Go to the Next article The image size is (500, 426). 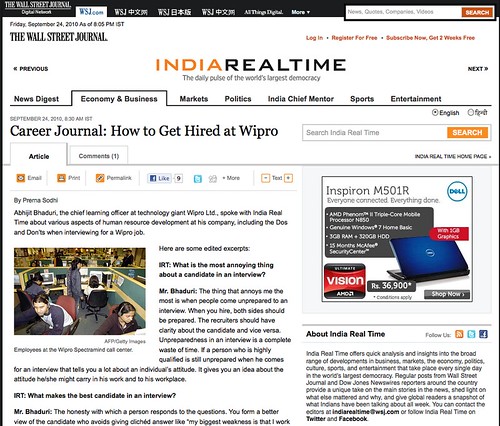(x=478, y=69)
